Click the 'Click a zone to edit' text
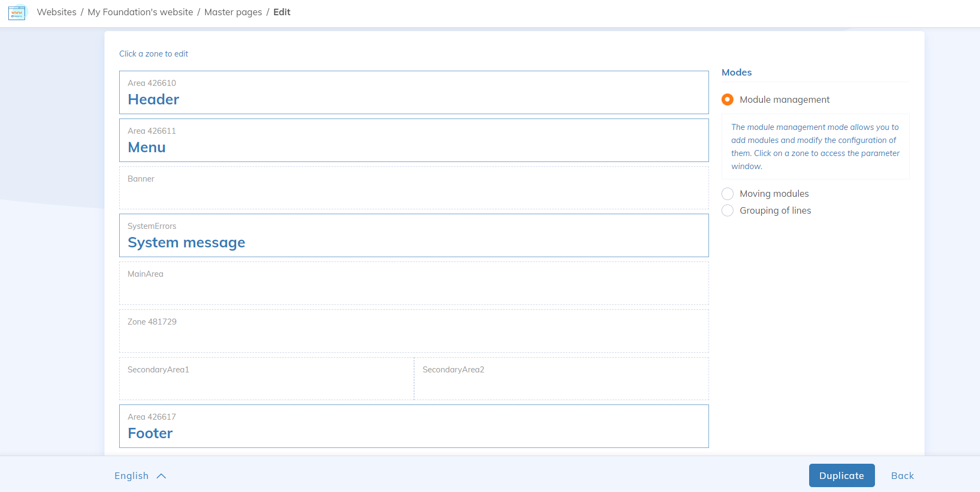The height and width of the screenshot is (492, 980). point(153,54)
